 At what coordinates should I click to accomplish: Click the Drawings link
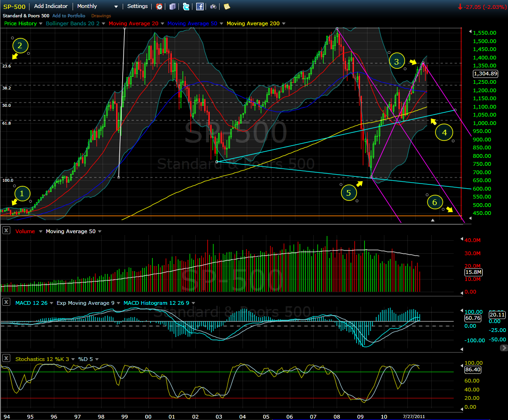coord(101,15)
